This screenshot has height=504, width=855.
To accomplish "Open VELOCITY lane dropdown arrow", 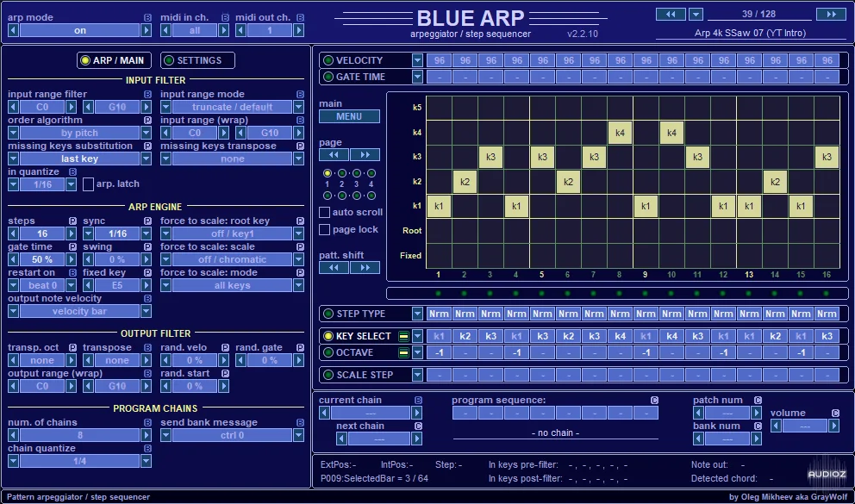I will pos(417,60).
